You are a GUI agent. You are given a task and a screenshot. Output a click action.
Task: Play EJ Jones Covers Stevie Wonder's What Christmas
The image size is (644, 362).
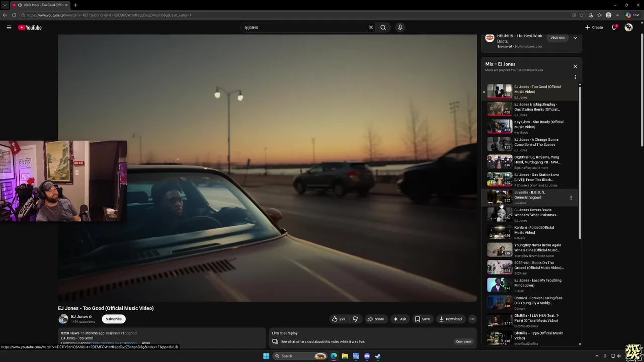pyautogui.click(x=531, y=215)
